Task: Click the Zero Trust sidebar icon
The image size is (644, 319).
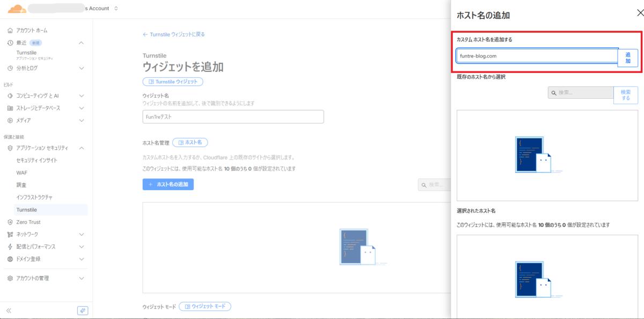Action: tap(10, 222)
